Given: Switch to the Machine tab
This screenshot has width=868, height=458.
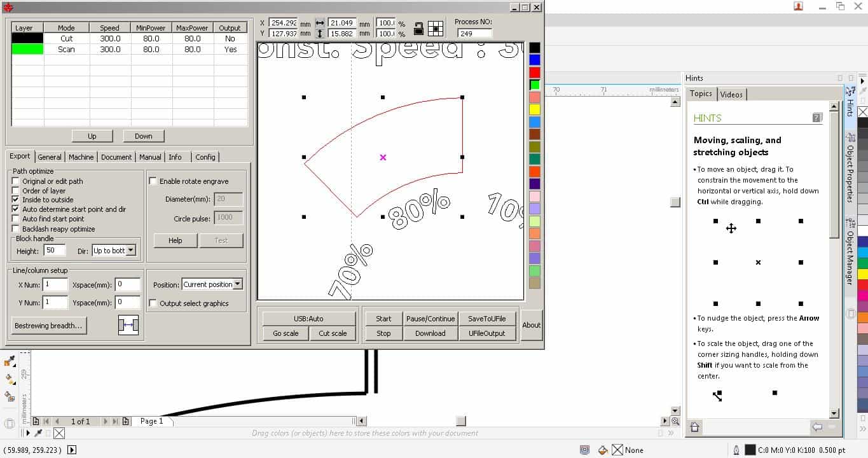Looking at the screenshot, I should click(x=81, y=157).
